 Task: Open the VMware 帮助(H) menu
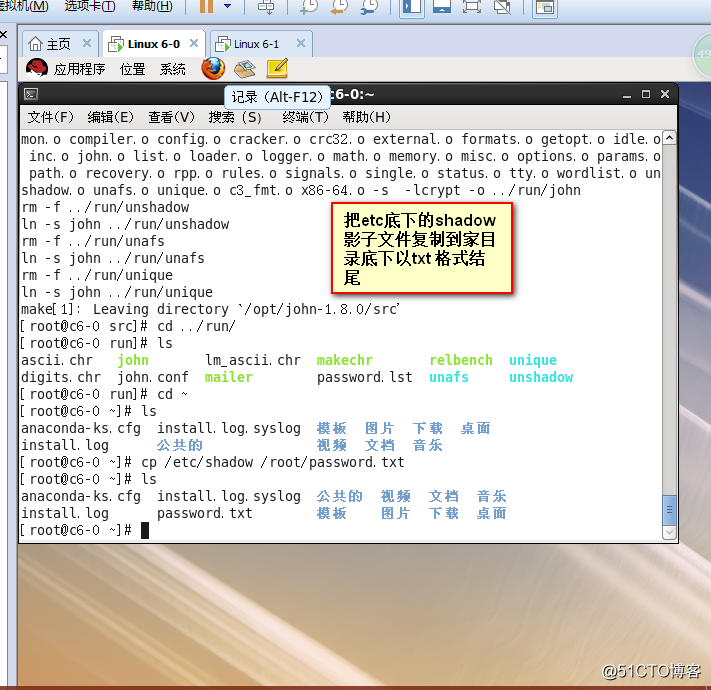pyautogui.click(x=152, y=6)
